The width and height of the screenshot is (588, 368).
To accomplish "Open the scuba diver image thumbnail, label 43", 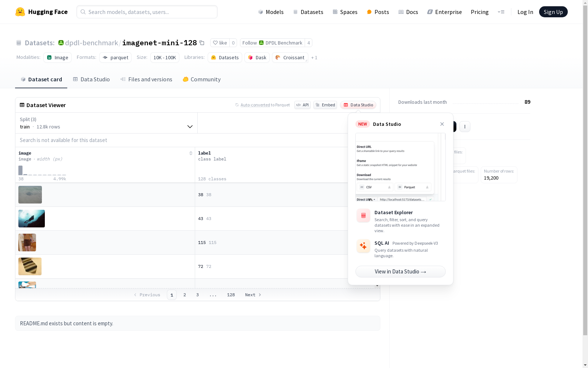I will [32, 219].
